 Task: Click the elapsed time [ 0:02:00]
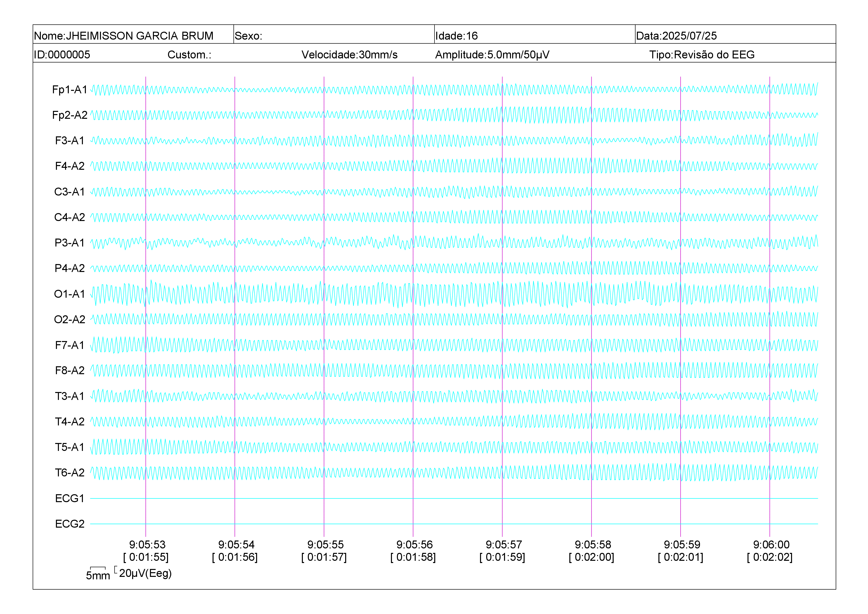pyautogui.click(x=592, y=557)
